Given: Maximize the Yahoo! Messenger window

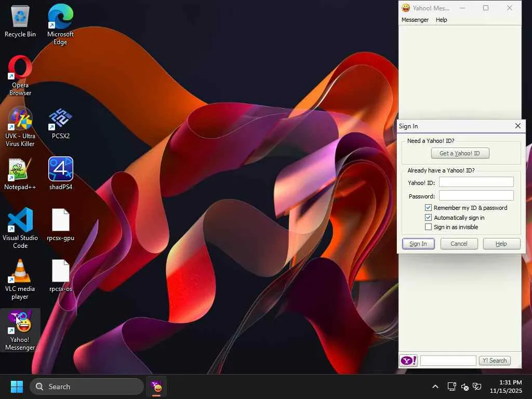Looking at the screenshot, I should [x=486, y=8].
